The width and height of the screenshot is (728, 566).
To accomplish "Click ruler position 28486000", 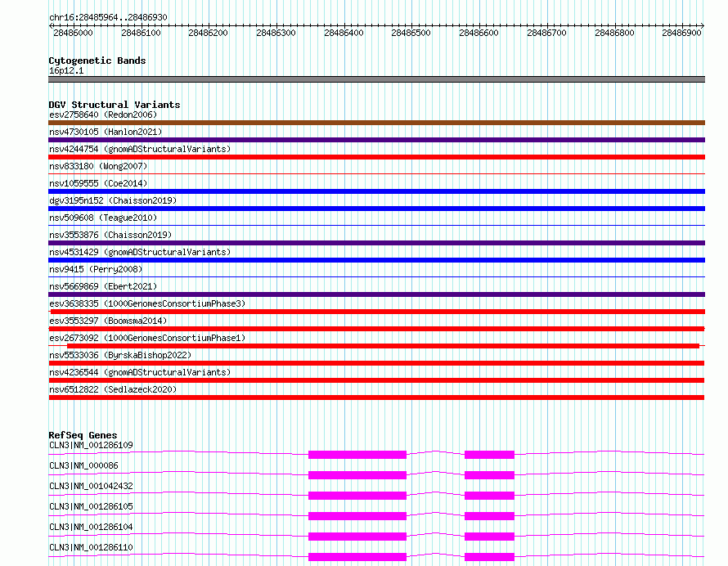I will tap(73, 33).
